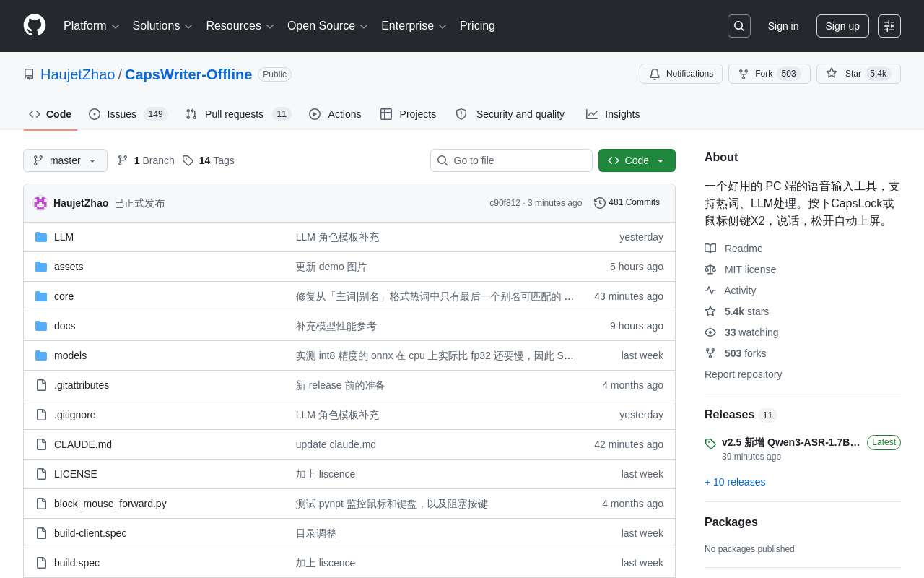Open the CapsWriter-Offline repository name link

[188, 74]
